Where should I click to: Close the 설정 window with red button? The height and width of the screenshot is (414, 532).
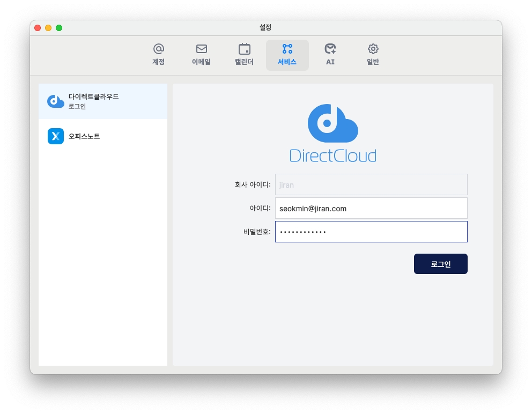tap(38, 28)
